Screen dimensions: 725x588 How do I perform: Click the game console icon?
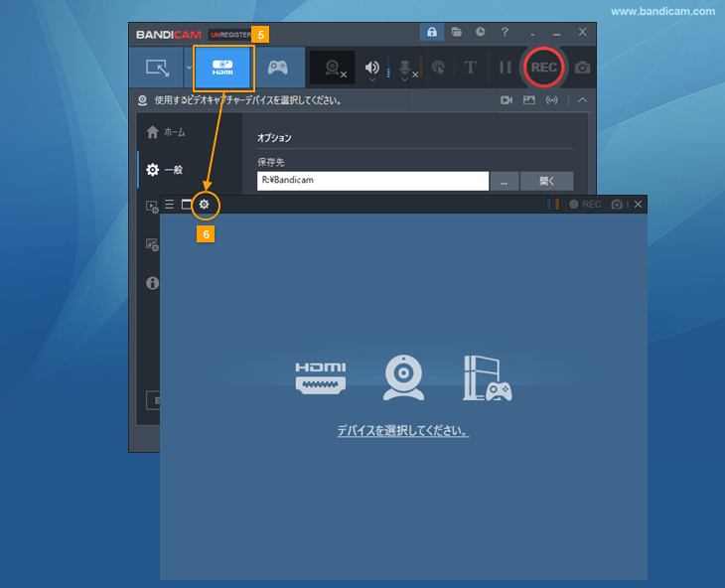(x=488, y=378)
